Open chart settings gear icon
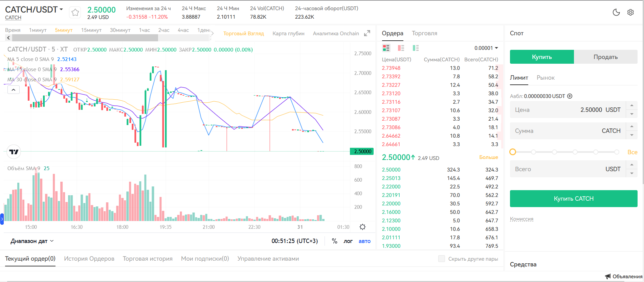Image resolution: width=644 pixels, height=282 pixels. pyautogui.click(x=362, y=227)
